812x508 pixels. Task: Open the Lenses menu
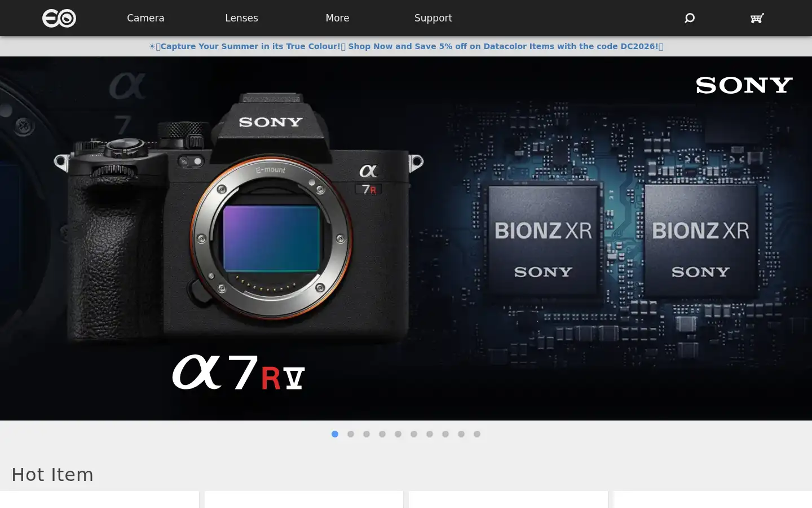(241, 18)
